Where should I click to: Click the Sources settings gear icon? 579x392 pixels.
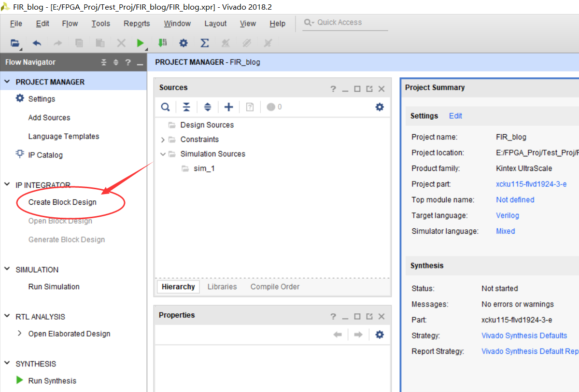click(x=380, y=107)
